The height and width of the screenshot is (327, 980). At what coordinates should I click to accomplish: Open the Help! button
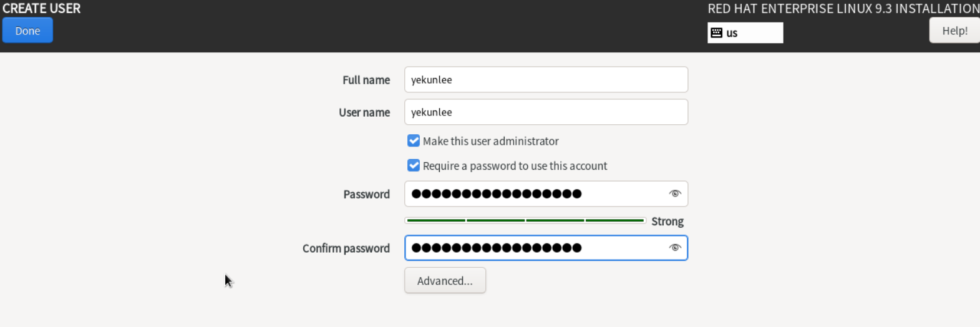click(x=954, y=31)
